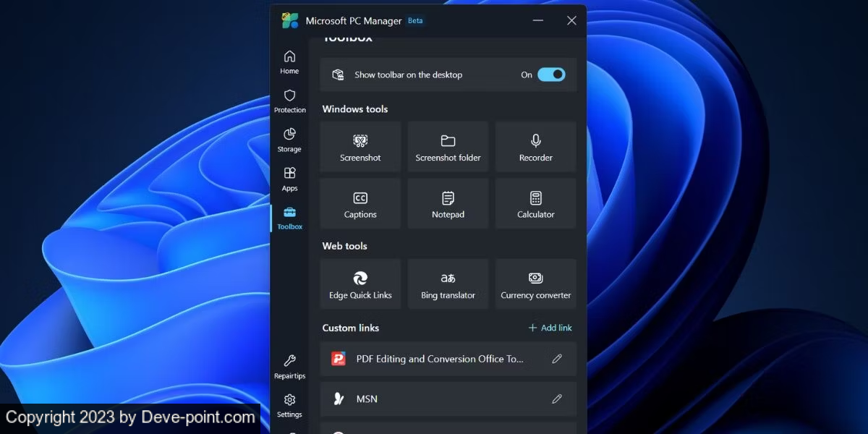Image resolution: width=868 pixels, height=434 pixels.
Task: Click the Microsoft PC Manager logo
Action: pyautogui.click(x=290, y=20)
